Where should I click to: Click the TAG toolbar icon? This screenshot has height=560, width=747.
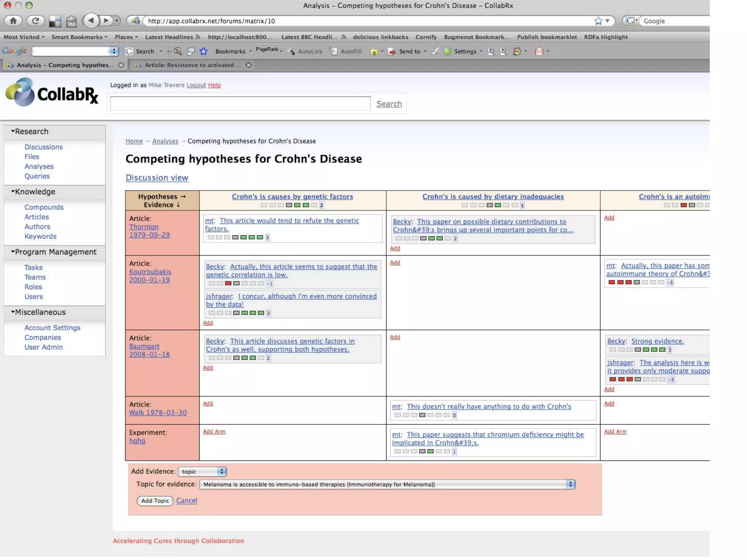coord(71,22)
